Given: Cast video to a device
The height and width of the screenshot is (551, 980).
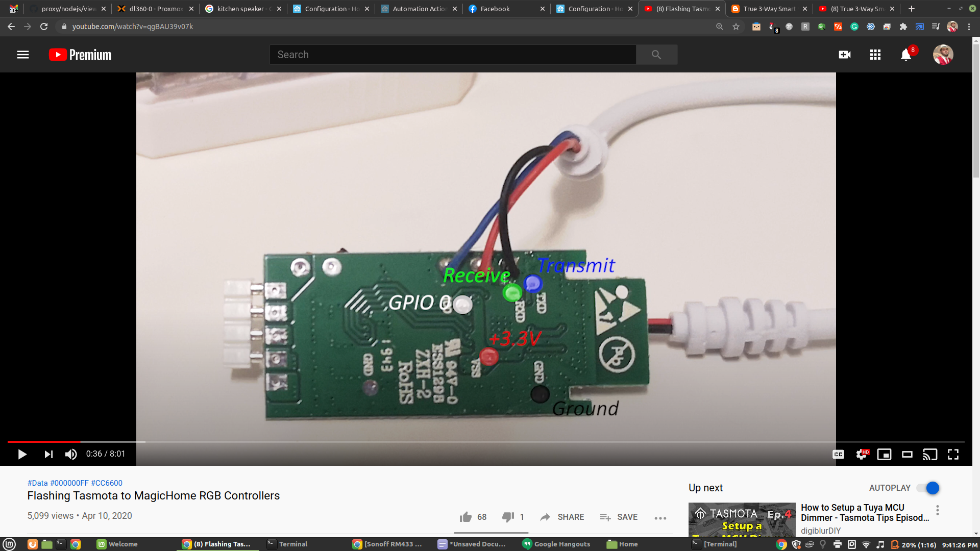Looking at the screenshot, I should 929,454.
